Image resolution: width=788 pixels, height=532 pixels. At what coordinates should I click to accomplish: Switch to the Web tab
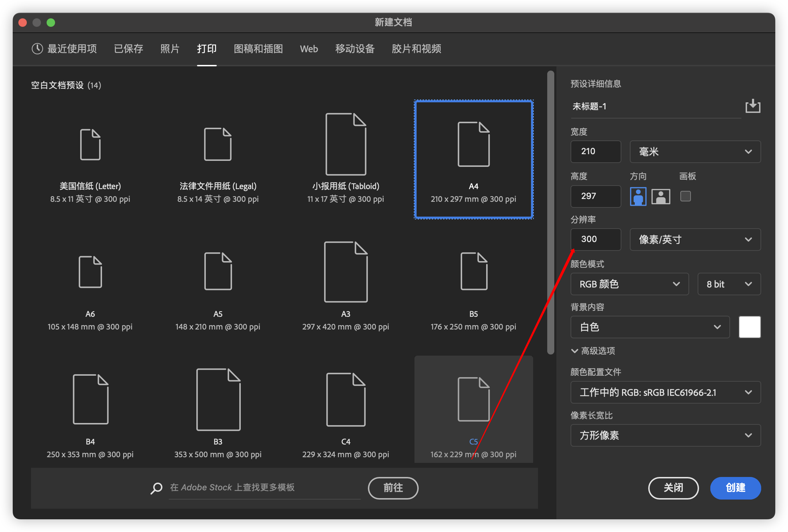point(309,49)
